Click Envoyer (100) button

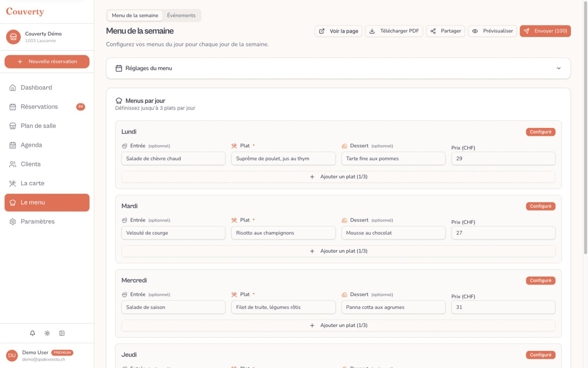click(x=545, y=31)
